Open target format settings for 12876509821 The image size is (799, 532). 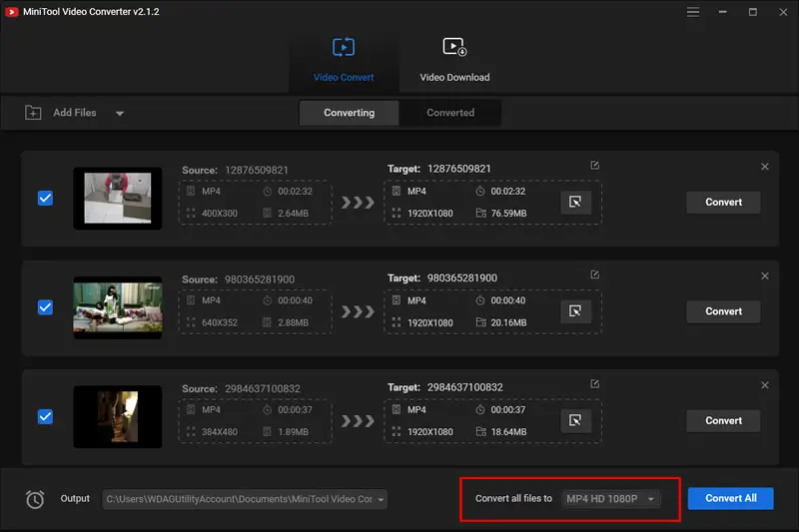pyautogui.click(x=576, y=202)
